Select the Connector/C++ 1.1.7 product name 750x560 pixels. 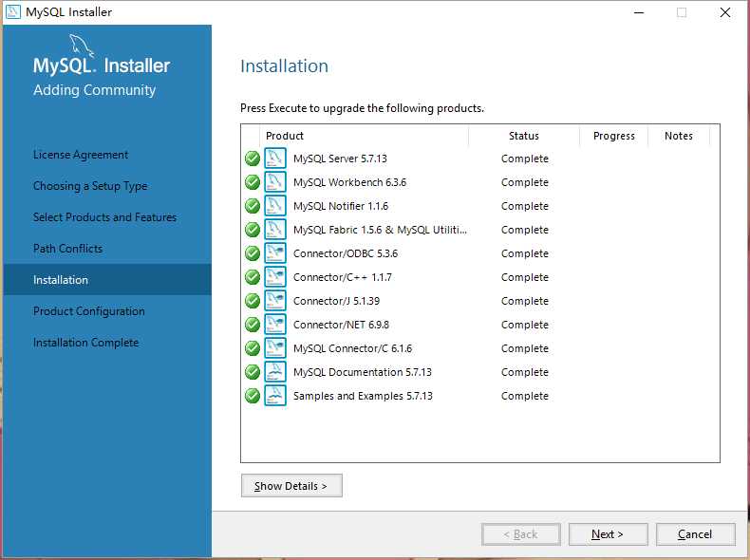tap(343, 277)
